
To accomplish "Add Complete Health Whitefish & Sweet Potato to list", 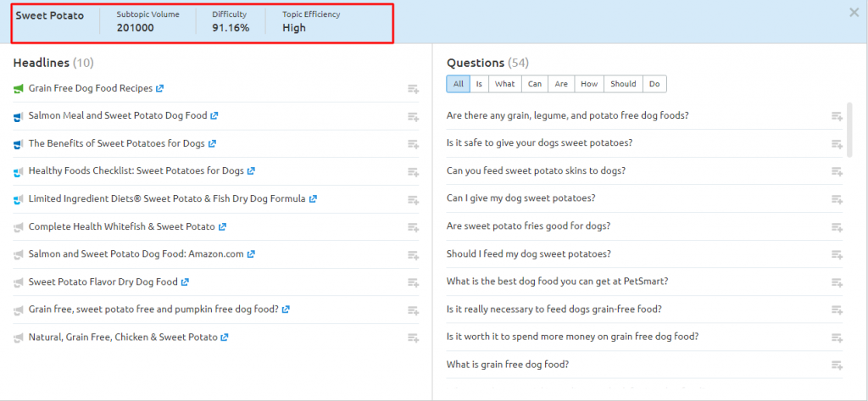I will tap(413, 227).
